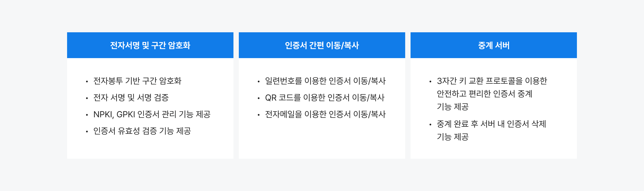Screen dimensions: 644x191
Task: Click the 인증서 간편 이동/복사 header
Action: (322, 45)
